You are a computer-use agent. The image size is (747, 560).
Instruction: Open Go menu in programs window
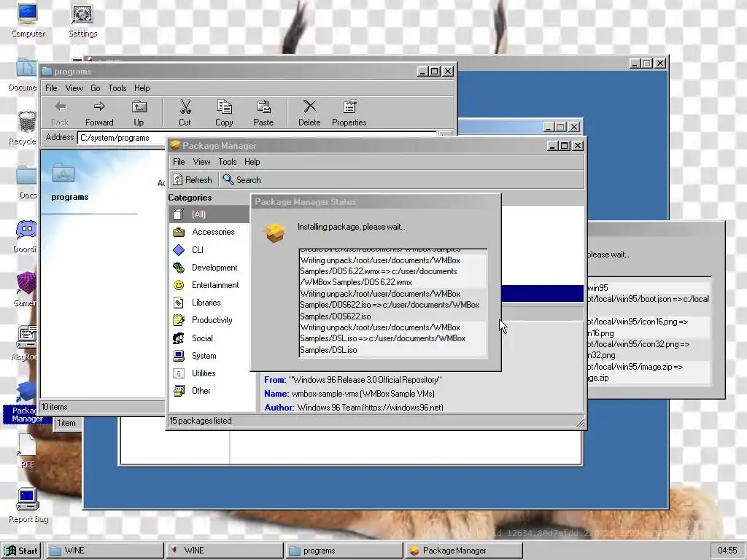pos(96,88)
